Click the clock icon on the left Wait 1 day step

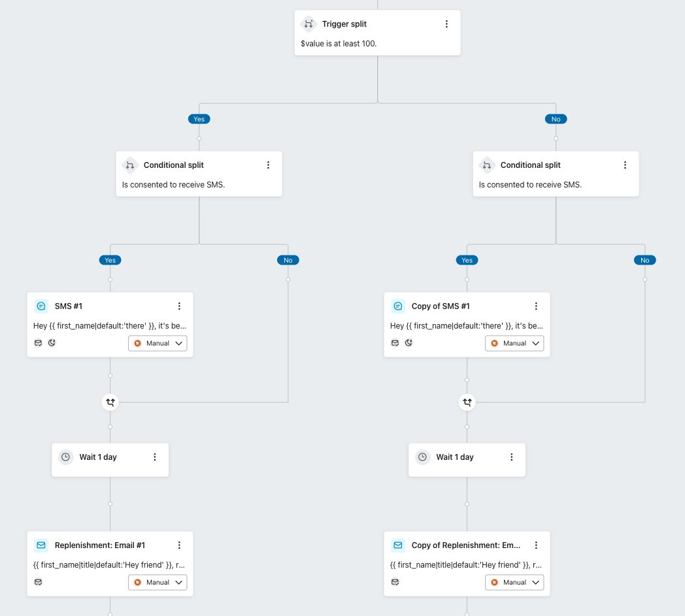click(65, 457)
